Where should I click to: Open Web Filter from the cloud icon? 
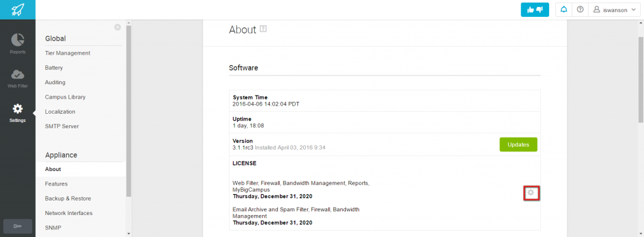18,78
